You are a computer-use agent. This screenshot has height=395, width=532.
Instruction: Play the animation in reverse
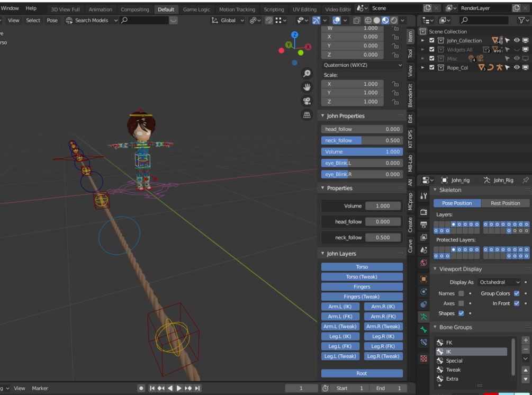click(x=170, y=388)
